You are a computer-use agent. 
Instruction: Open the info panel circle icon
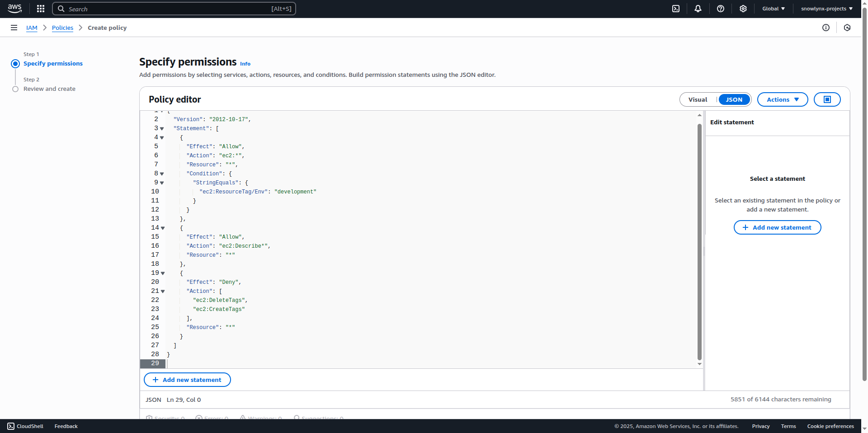click(x=826, y=28)
